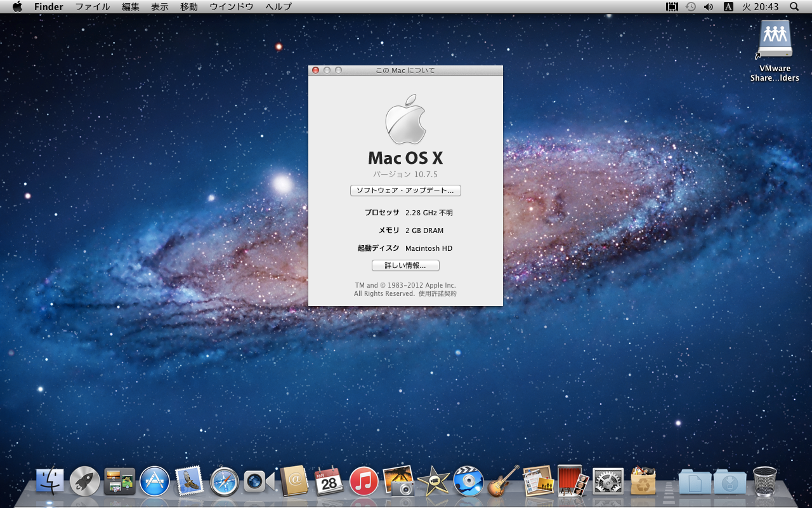This screenshot has height=508, width=812.
Task: Close the この Mac について window
Action: pos(316,70)
